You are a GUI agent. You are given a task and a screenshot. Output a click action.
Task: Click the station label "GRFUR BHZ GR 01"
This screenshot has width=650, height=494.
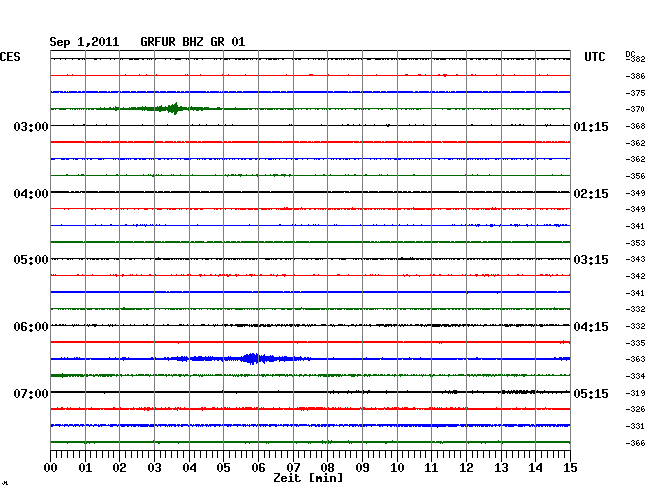click(193, 42)
